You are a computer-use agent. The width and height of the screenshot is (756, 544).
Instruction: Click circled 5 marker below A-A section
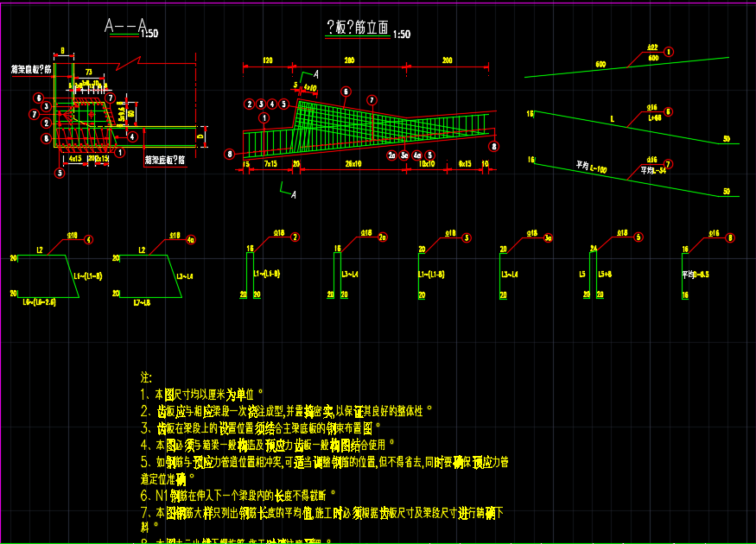point(60,173)
